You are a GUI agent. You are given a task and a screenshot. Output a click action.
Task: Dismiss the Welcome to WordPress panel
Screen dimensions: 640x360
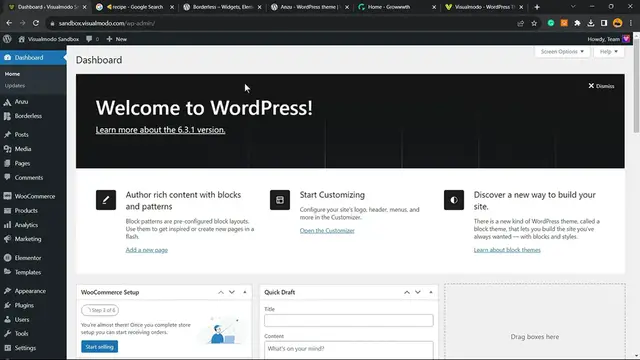coord(601,86)
